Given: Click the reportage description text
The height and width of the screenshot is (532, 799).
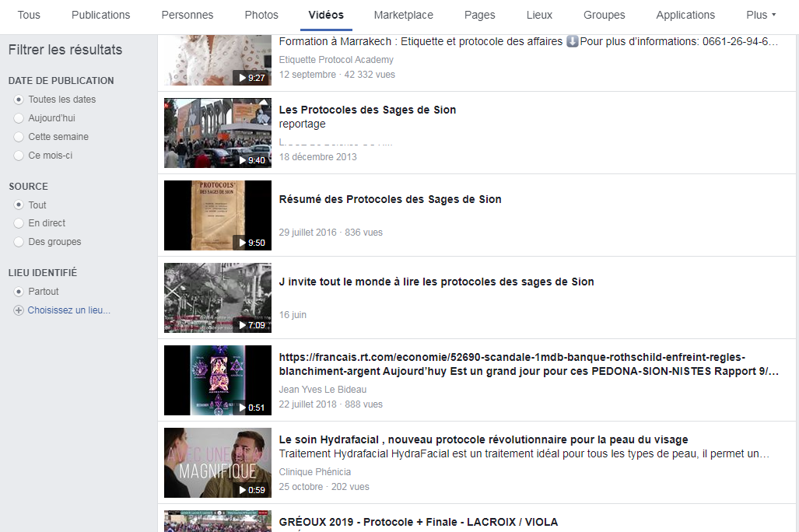Looking at the screenshot, I should click(302, 124).
